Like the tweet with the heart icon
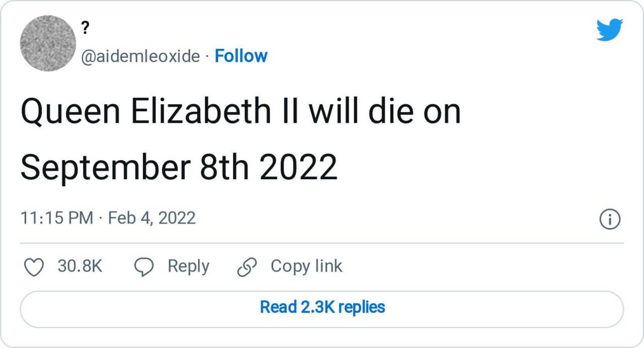The width and height of the screenshot is (644, 348). coord(34,267)
